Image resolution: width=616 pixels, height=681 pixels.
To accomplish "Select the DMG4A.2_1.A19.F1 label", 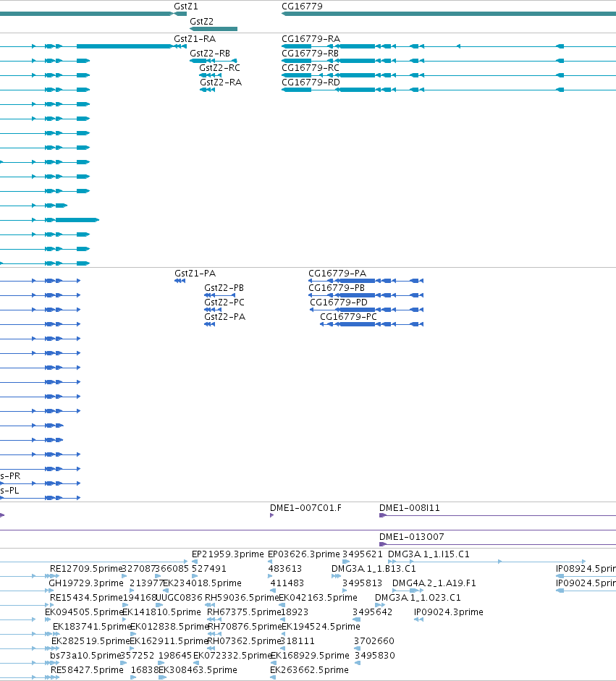I will (x=434, y=583).
